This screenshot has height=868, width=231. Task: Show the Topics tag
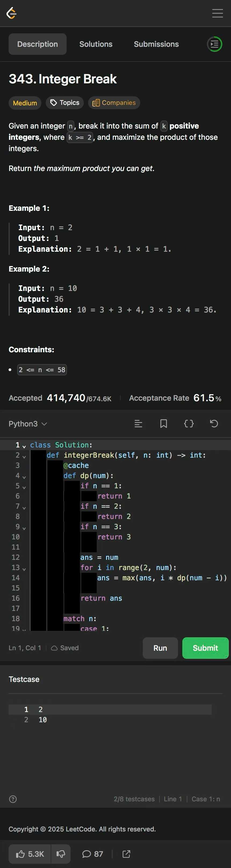pyautogui.click(x=65, y=103)
